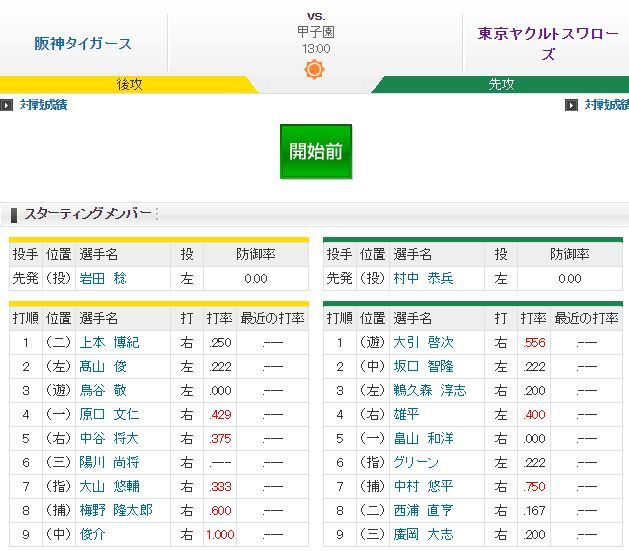Open the left 対戦成績 link under 阪神
Viewport: 629px width, 551px height.
(x=43, y=105)
